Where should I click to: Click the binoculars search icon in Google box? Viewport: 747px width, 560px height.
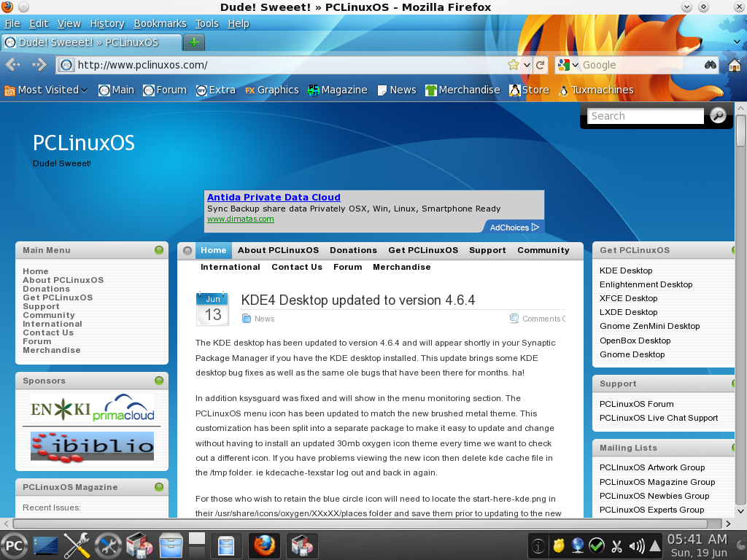coord(710,65)
